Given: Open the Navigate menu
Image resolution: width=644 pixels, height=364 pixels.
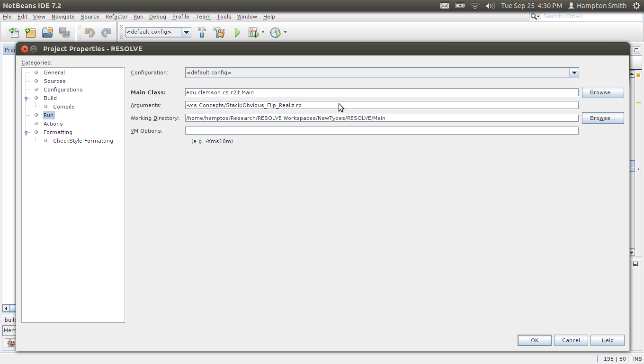Looking at the screenshot, I should click(x=63, y=17).
